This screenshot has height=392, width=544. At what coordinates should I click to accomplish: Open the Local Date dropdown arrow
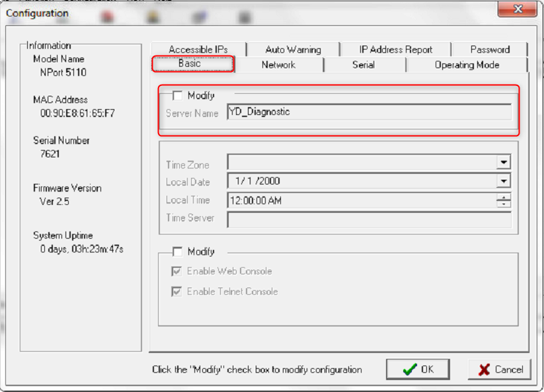click(x=504, y=181)
